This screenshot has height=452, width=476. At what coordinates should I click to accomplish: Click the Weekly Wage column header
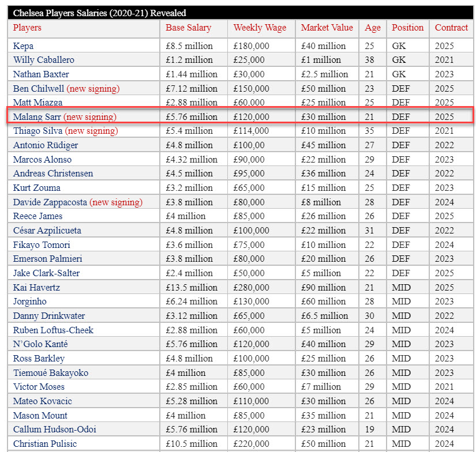(260, 28)
